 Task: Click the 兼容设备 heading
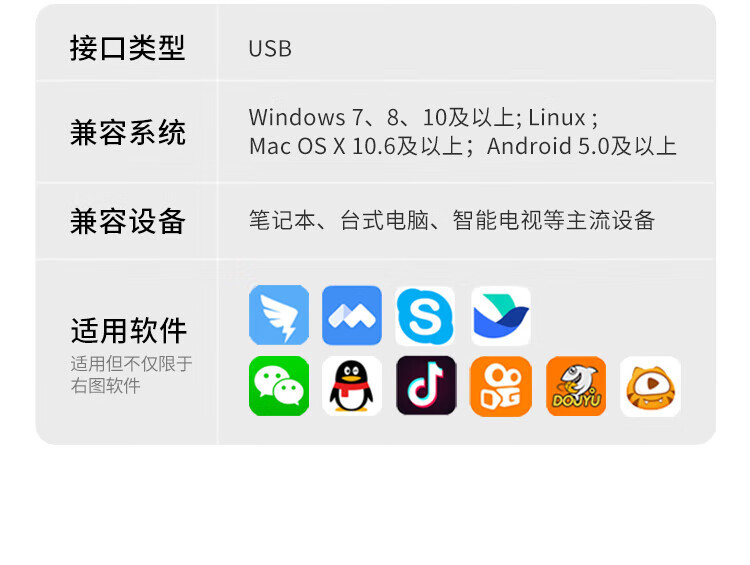tap(128, 221)
